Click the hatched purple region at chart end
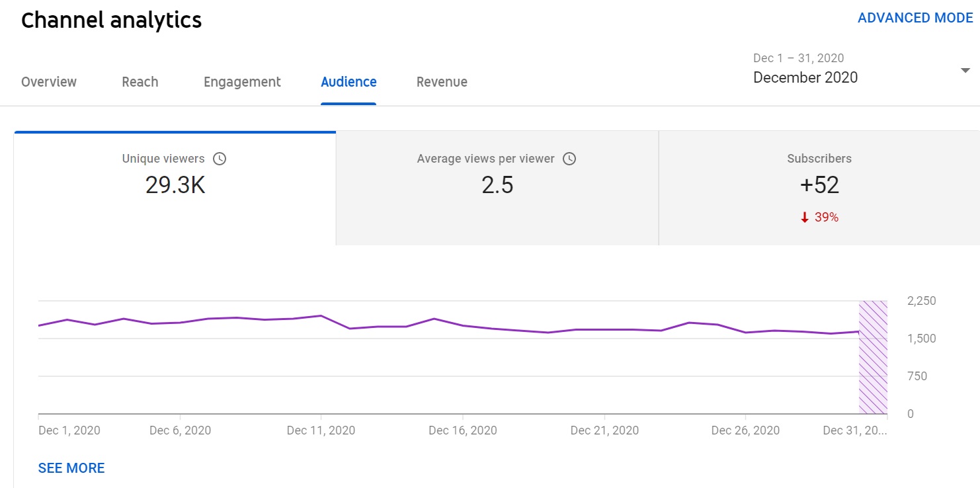 point(873,357)
